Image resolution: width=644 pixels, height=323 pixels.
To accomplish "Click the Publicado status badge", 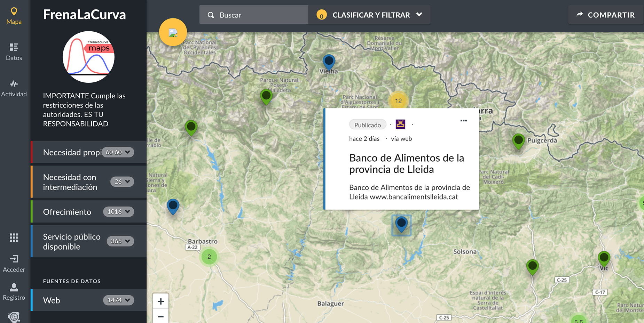I will [x=368, y=125].
